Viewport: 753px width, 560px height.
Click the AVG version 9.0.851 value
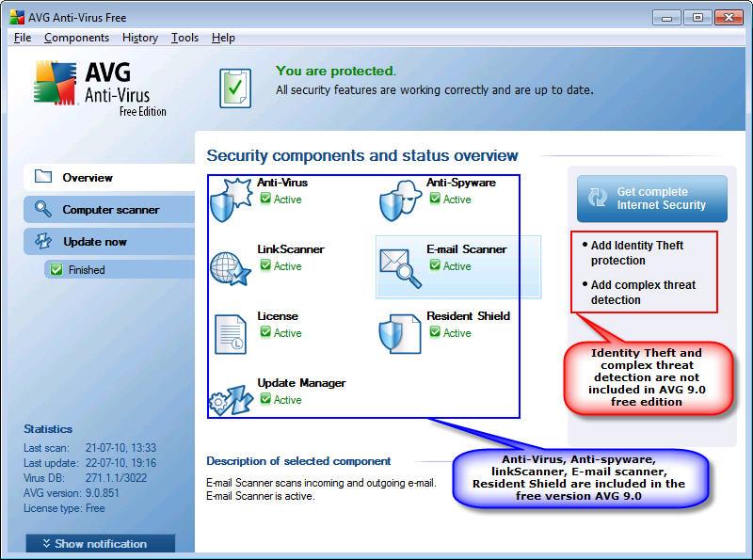tap(103, 493)
